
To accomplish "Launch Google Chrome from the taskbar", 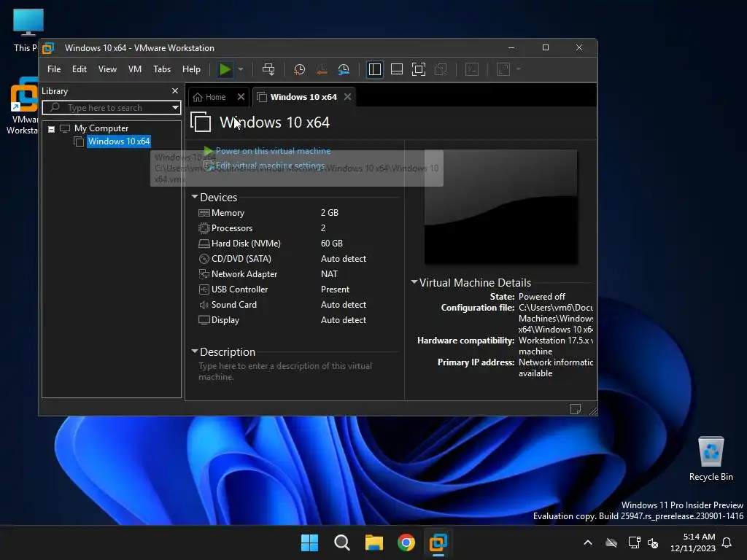I will (406, 542).
